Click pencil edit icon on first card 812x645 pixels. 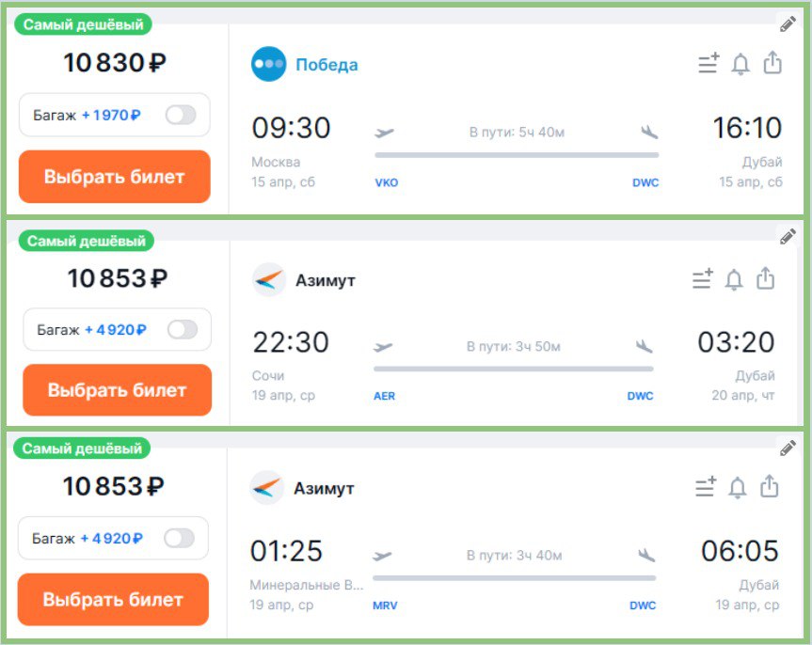click(788, 24)
